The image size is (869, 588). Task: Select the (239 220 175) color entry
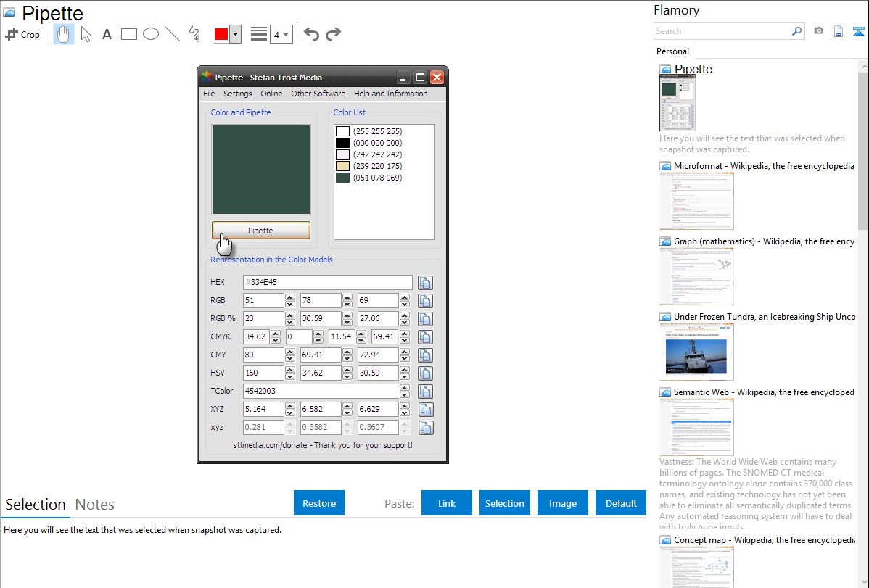tap(369, 166)
